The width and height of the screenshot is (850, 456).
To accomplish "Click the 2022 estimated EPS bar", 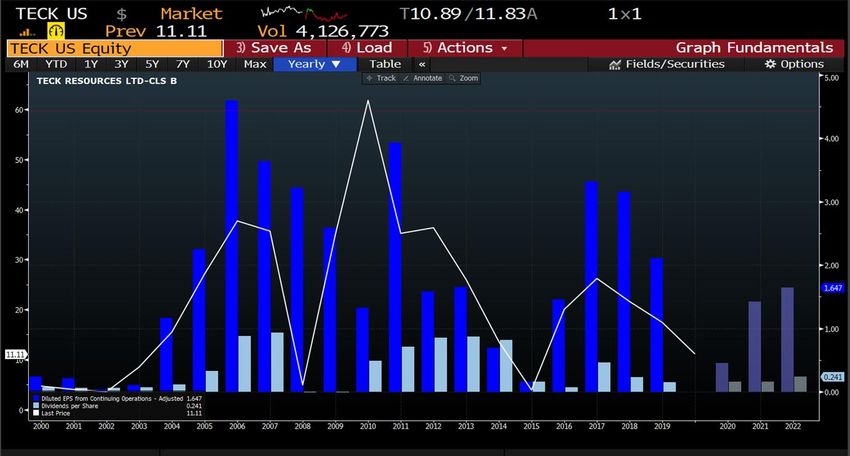I will click(787, 339).
